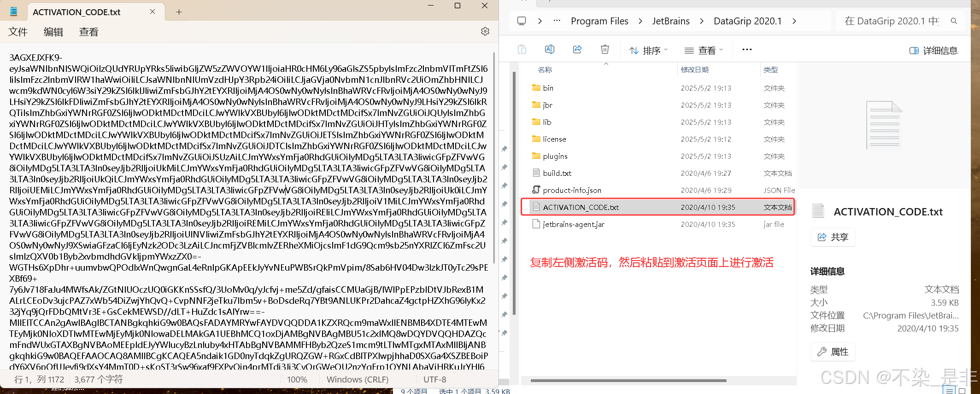980x394 pixels.
Task: Open the 查看 view dropdown in Explorer
Action: pos(704,50)
